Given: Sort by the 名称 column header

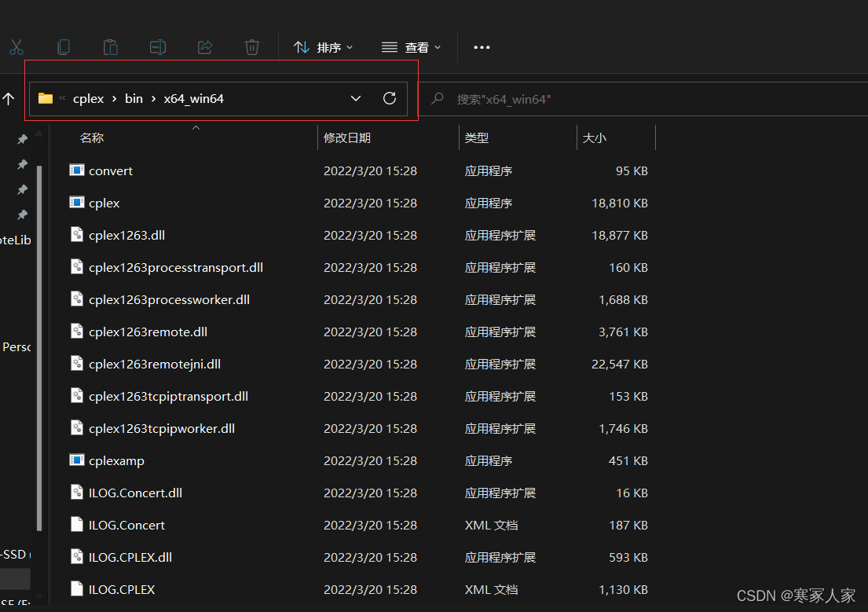Looking at the screenshot, I should (x=92, y=138).
